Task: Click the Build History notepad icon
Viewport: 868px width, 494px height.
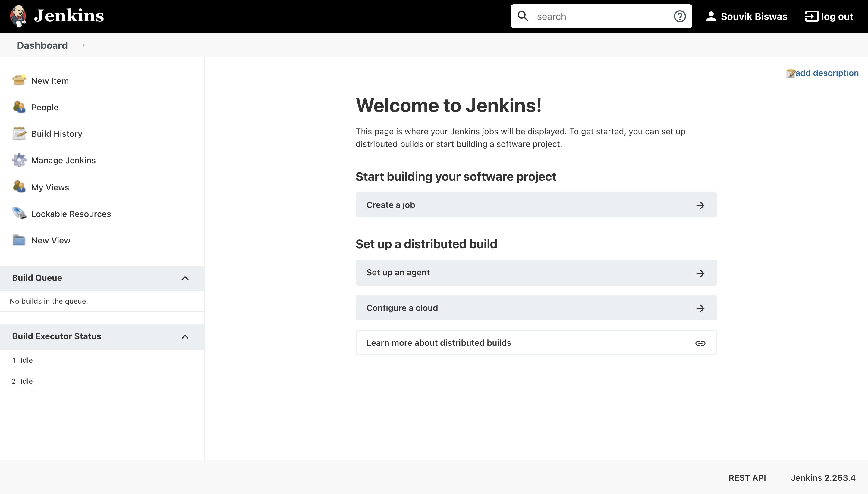Action: click(19, 133)
